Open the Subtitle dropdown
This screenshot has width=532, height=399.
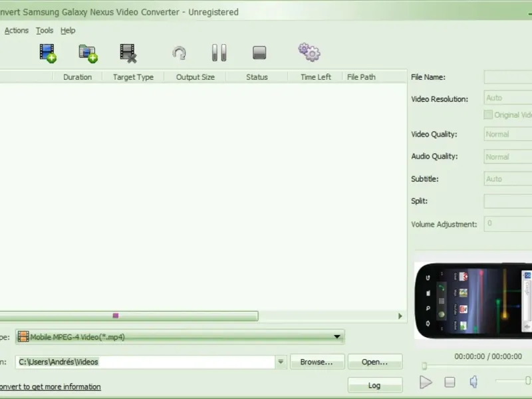(508, 179)
